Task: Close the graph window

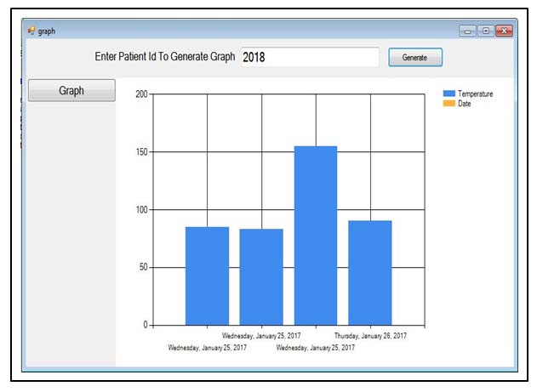Action: (x=504, y=31)
